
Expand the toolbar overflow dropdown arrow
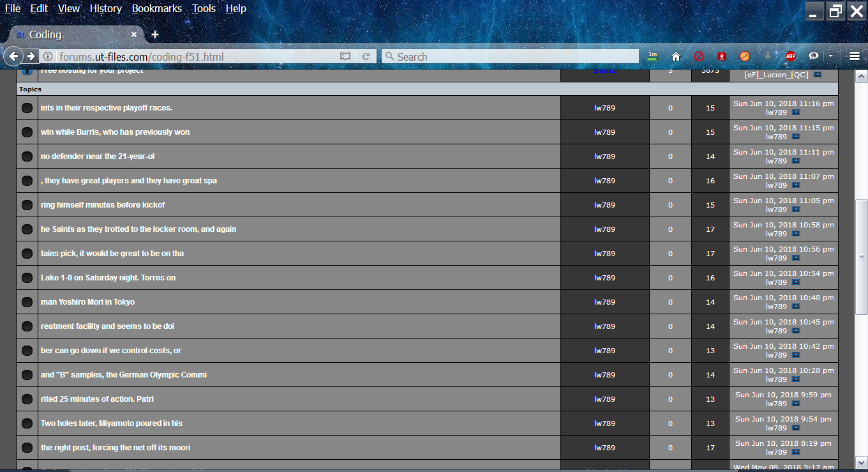pyautogui.click(x=830, y=56)
